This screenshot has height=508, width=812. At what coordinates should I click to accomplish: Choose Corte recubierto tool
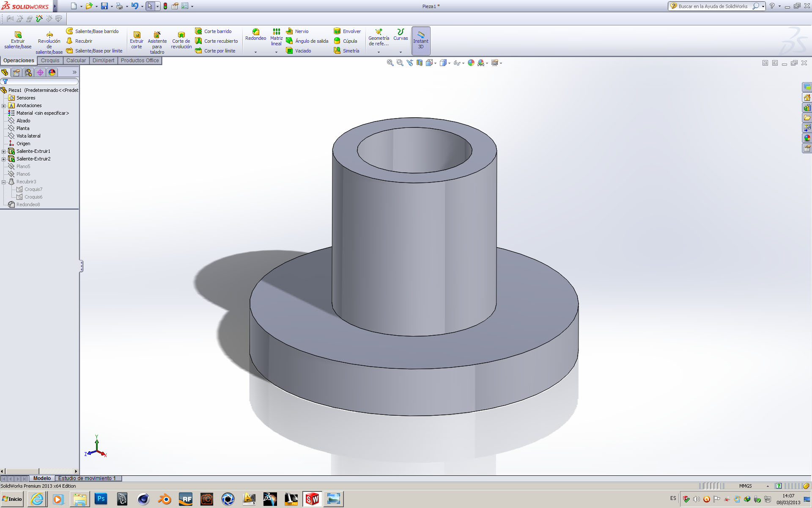(217, 41)
